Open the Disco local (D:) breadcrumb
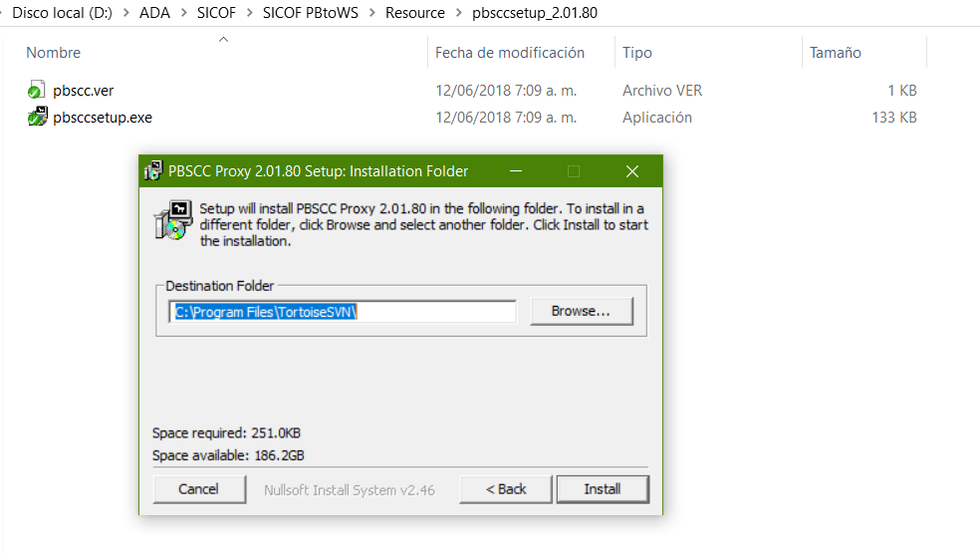Screen dimensions: 980x555 pos(62,13)
